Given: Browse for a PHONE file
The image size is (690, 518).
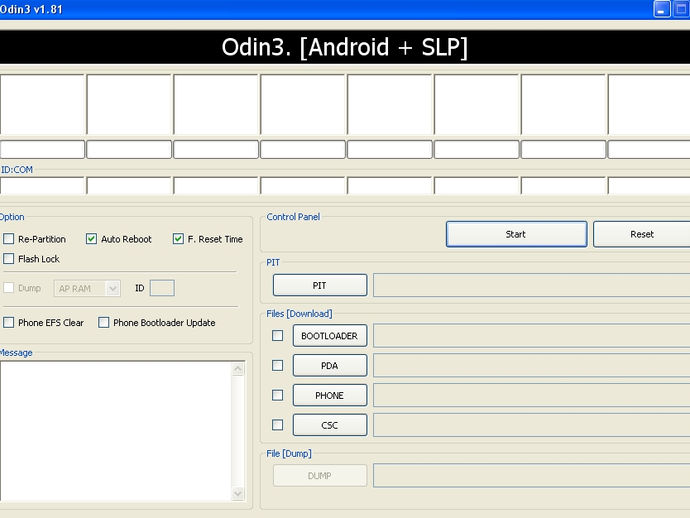Looking at the screenshot, I should (x=330, y=395).
